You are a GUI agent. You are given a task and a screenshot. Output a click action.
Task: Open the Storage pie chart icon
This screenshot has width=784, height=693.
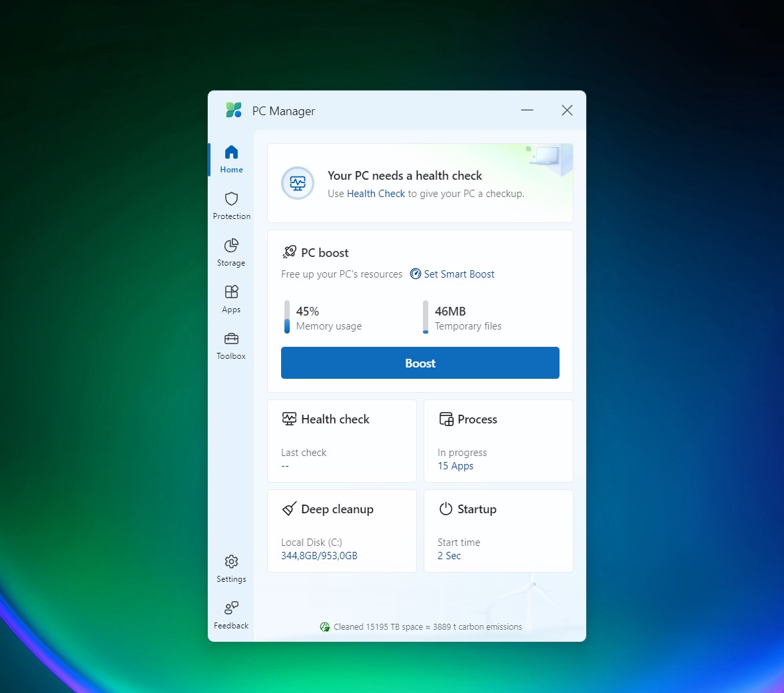(x=231, y=246)
